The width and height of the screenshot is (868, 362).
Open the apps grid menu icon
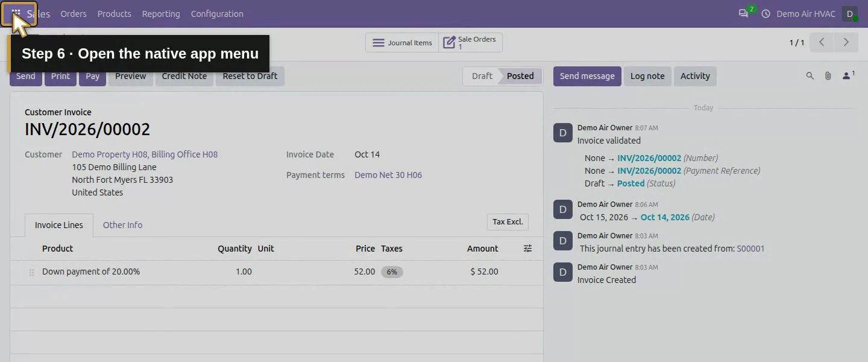16,13
